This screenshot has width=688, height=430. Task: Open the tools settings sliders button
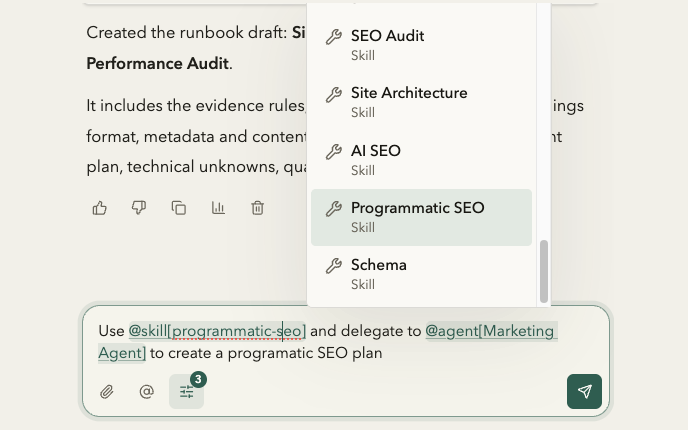tap(186, 391)
